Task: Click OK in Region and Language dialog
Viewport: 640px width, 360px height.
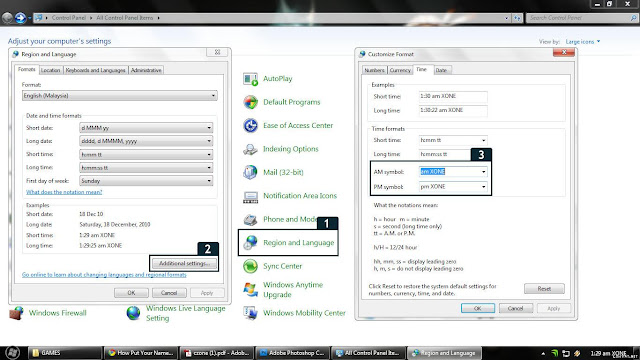Action: (131, 293)
